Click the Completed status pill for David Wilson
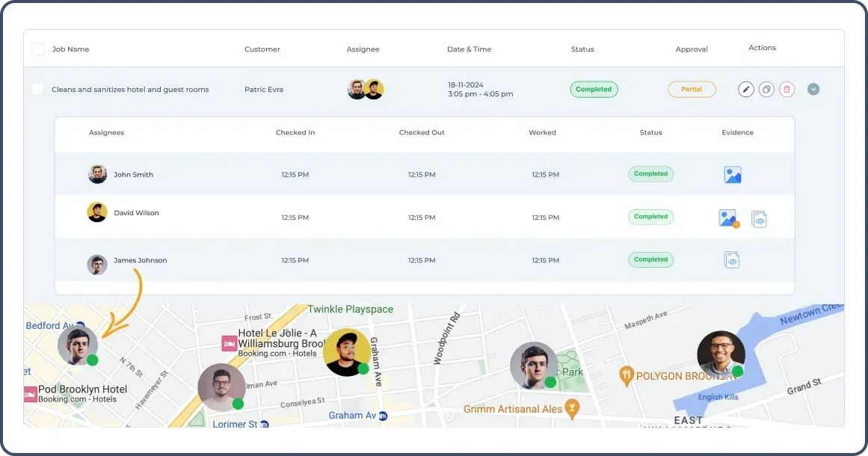This screenshot has width=868, height=456. (650, 216)
